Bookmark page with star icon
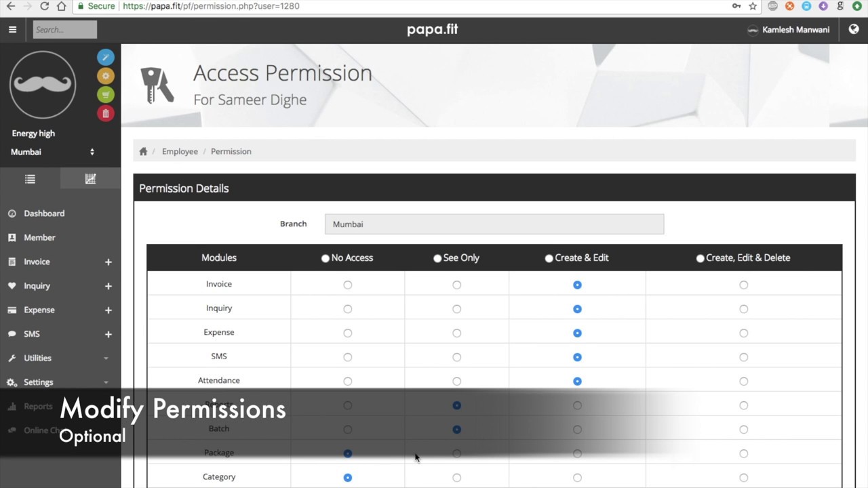The width and height of the screenshot is (868, 488). click(753, 6)
